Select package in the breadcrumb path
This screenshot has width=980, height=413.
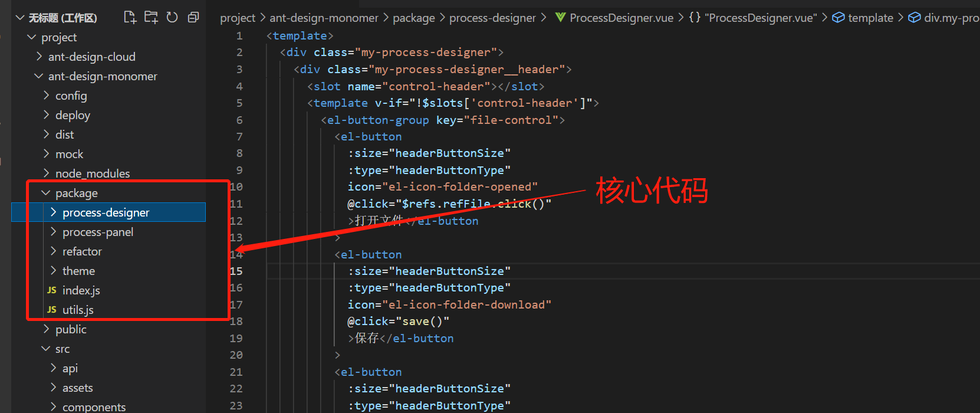pyautogui.click(x=414, y=18)
